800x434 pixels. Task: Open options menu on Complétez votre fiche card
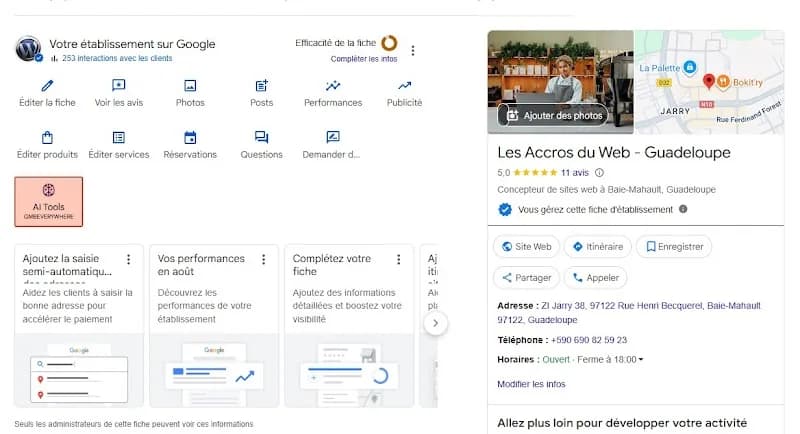click(398, 260)
